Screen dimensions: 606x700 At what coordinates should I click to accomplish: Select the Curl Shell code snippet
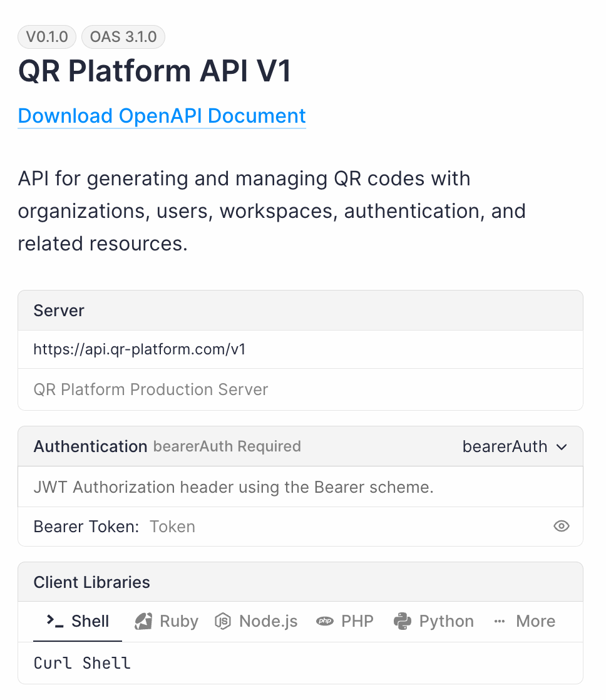[82, 662]
